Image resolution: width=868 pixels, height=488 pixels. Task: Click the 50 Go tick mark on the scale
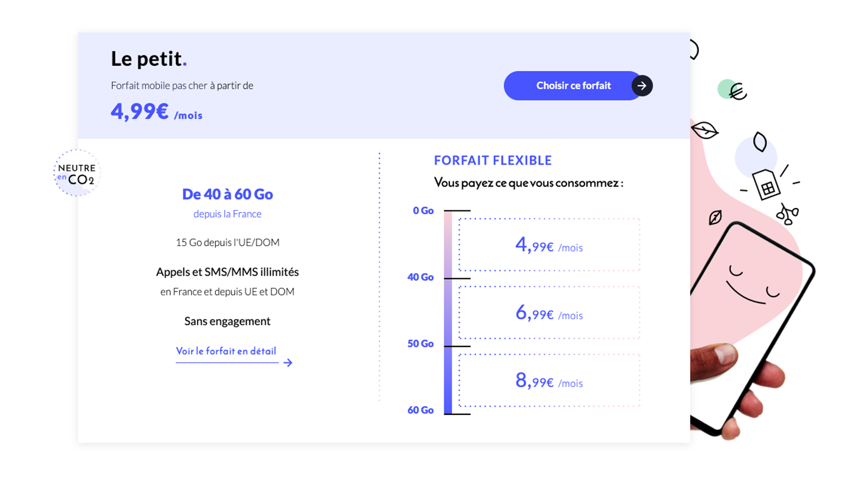point(456,345)
